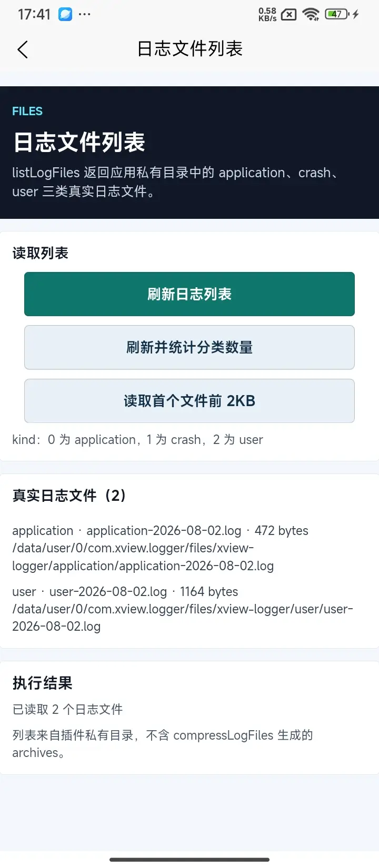
Task: Click the 刷新日志列表 button
Action: (x=189, y=294)
